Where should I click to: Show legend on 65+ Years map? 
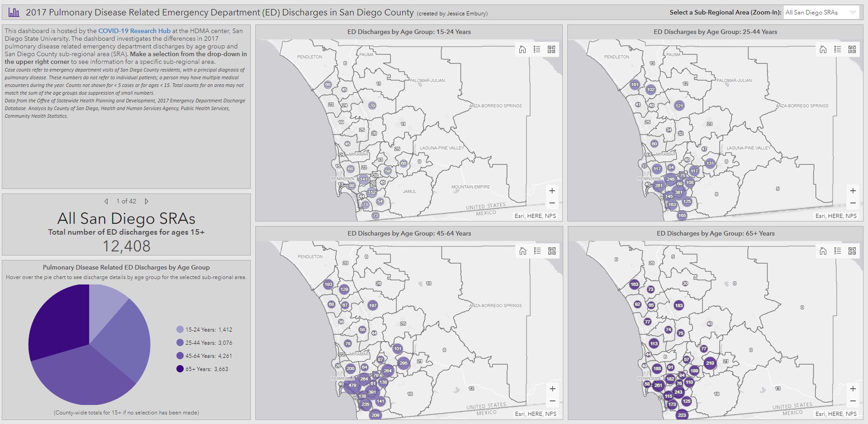(x=838, y=251)
